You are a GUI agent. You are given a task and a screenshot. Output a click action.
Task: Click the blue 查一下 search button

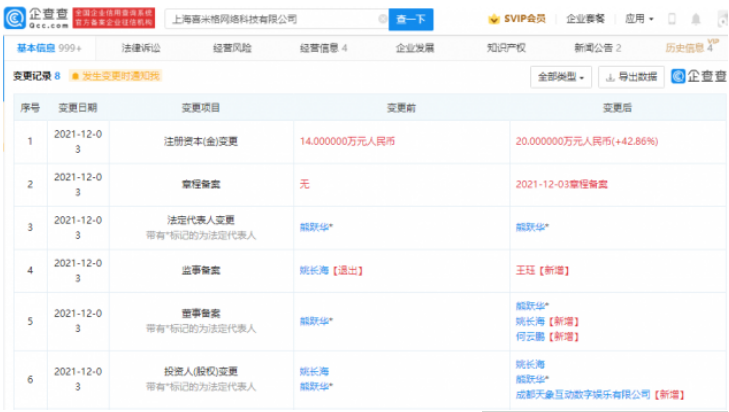pos(411,19)
